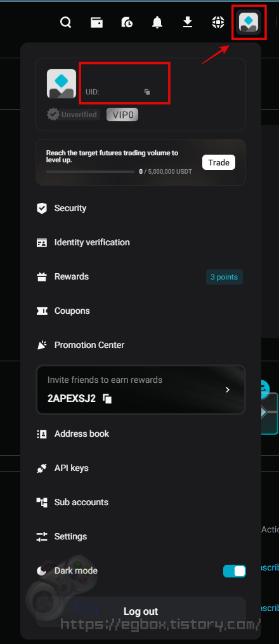Viewport: 279px width, 644px height.
Task: Click the Identity verification ID card icon
Action: (x=42, y=243)
